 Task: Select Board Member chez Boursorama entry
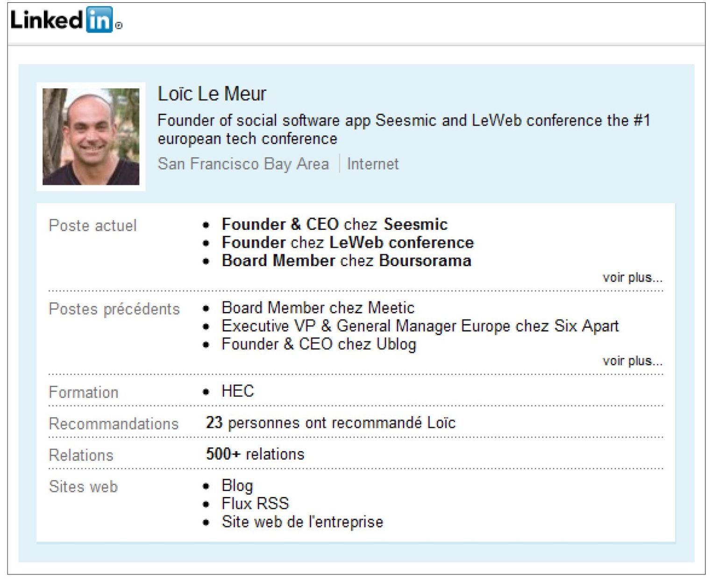[x=346, y=261]
